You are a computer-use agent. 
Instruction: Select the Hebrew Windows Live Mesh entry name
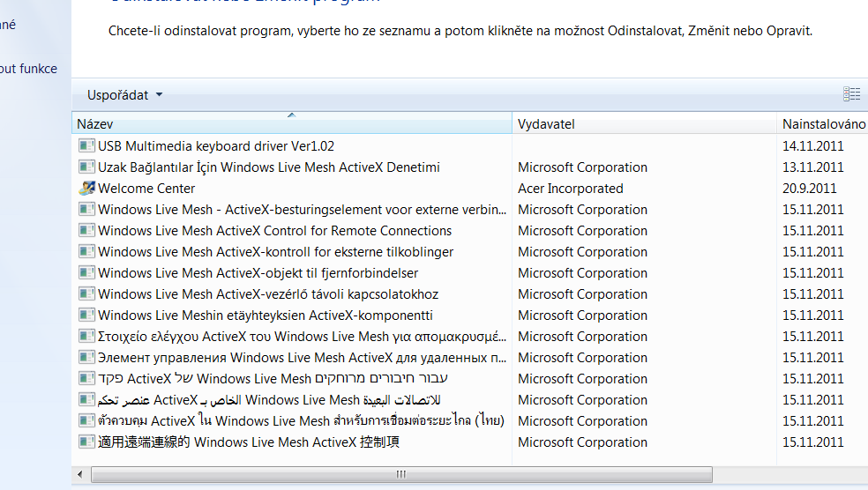[273, 379]
